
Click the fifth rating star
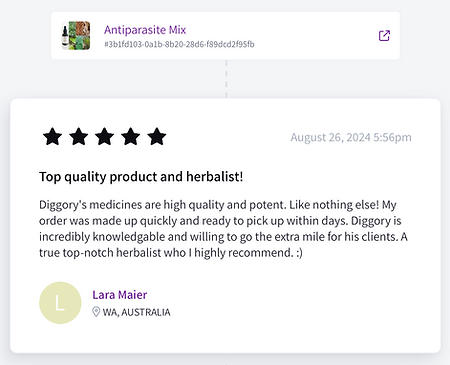pyautogui.click(x=157, y=137)
